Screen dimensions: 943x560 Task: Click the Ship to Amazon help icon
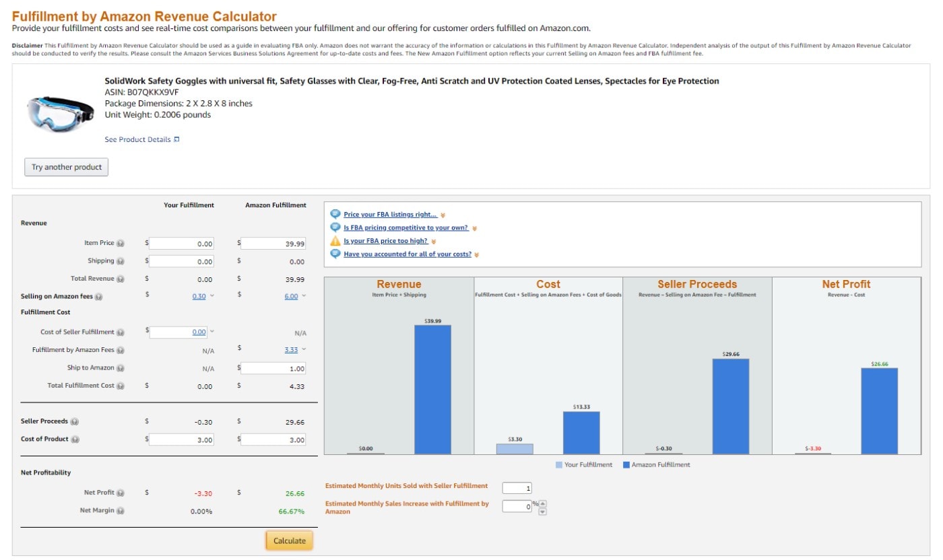click(x=121, y=368)
